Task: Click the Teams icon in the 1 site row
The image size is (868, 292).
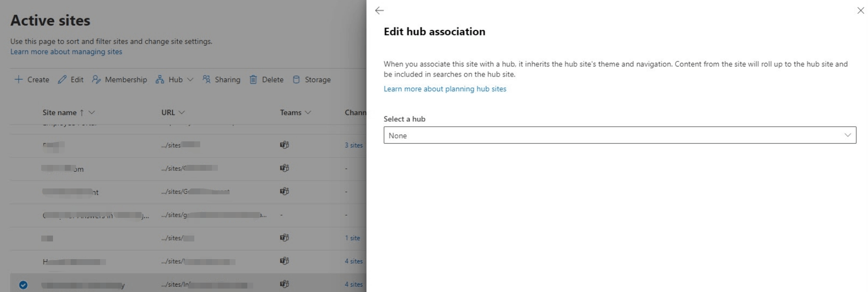Action: click(285, 238)
